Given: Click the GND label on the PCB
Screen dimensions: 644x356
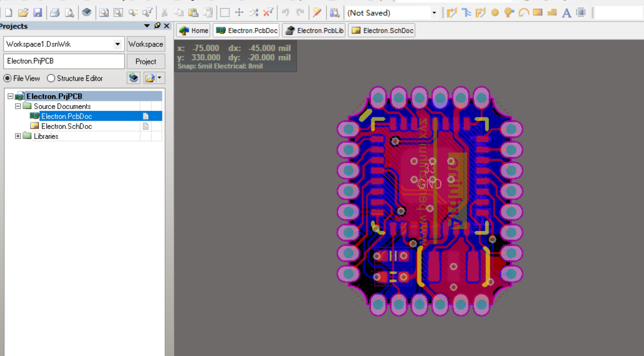Looking at the screenshot, I should pos(429,184).
